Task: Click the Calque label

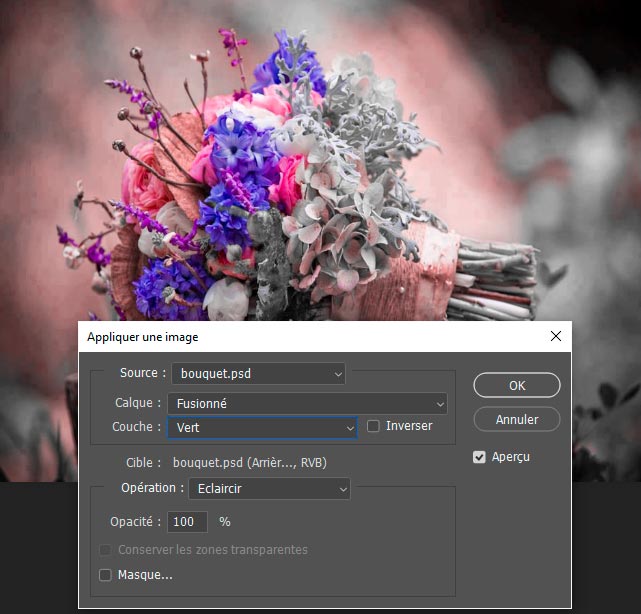Action: [138, 403]
